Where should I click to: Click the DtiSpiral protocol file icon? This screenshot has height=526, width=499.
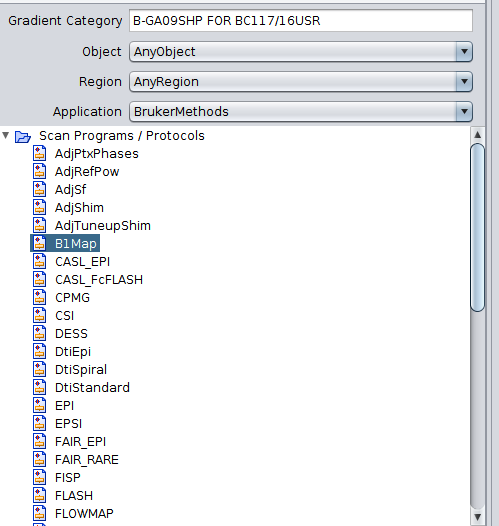click(39, 369)
